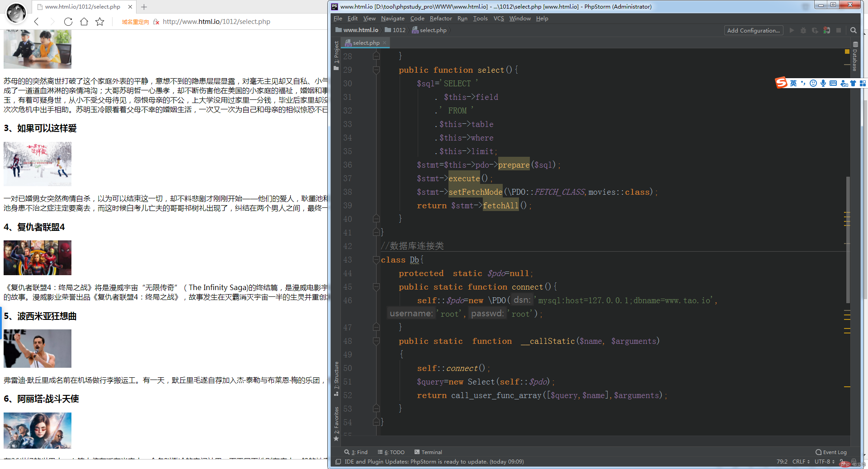Collapse __callStatic function at line 48
The height and width of the screenshot is (469, 868).
point(376,341)
